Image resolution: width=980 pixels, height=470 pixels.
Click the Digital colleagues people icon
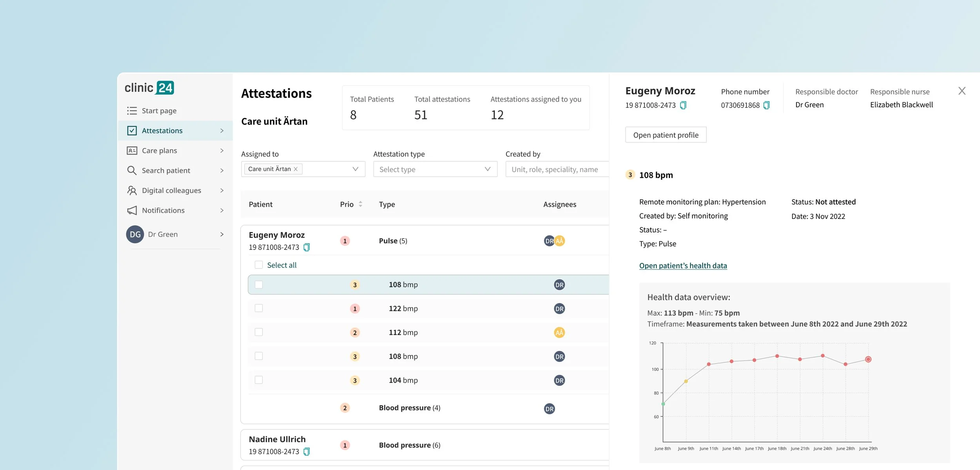click(x=132, y=190)
